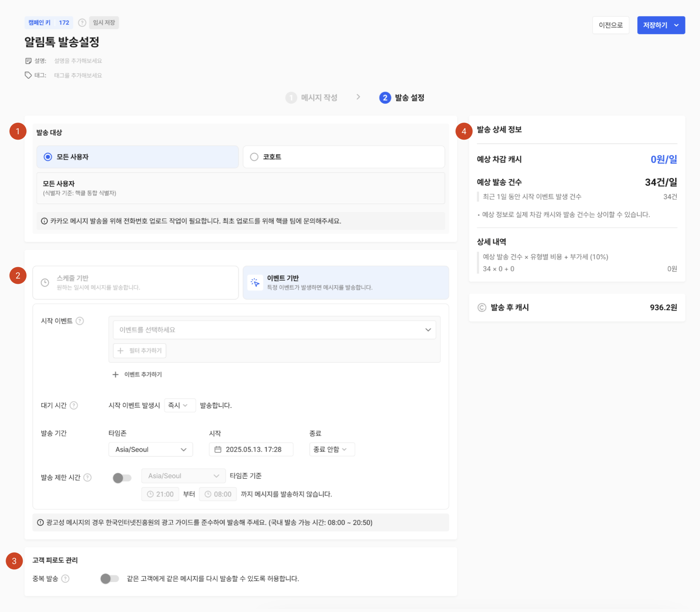Enable the 발송 제한 시간 toggle
Viewport: 700px width, 612px height.
click(x=122, y=478)
